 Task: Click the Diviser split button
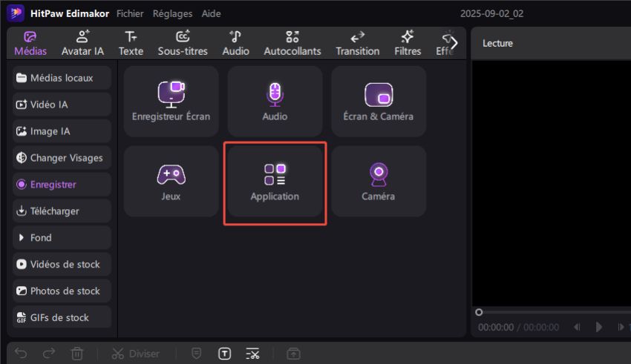coord(136,354)
